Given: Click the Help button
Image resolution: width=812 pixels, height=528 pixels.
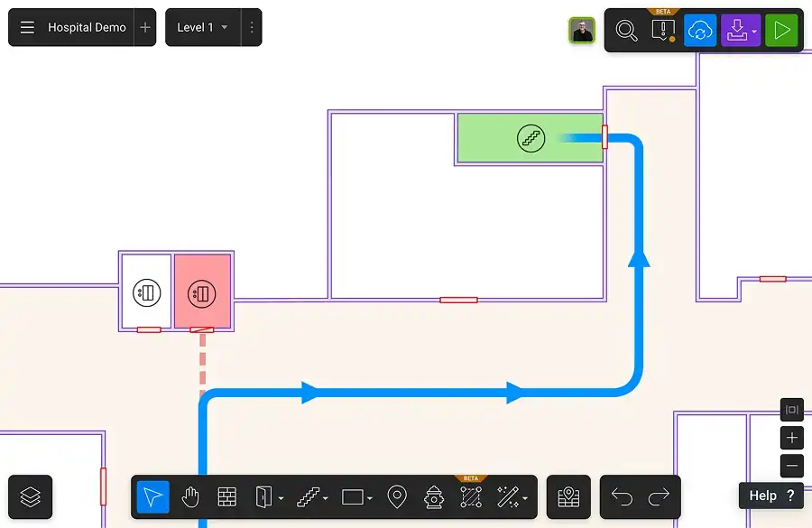Looking at the screenshot, I should click(x=771, y=496).
